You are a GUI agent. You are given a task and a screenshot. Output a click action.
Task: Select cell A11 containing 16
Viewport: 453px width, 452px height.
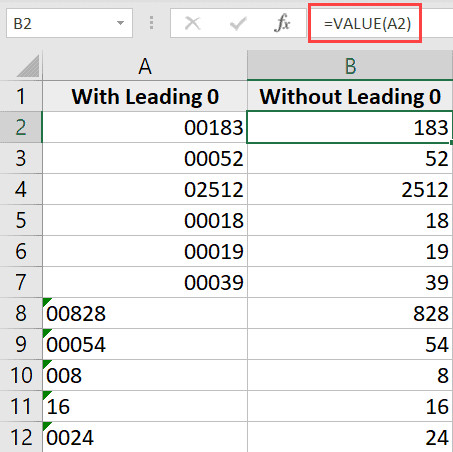point(145,406)
